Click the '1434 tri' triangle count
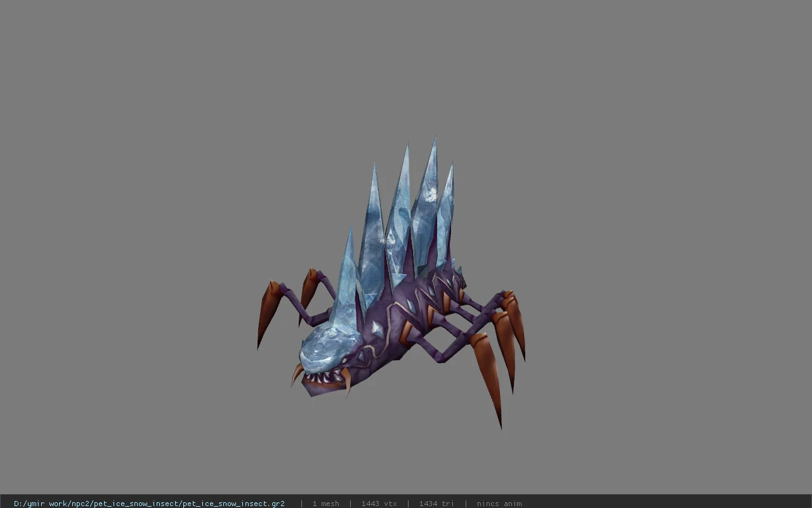812x508 pixels. click(x=436, y=504)
